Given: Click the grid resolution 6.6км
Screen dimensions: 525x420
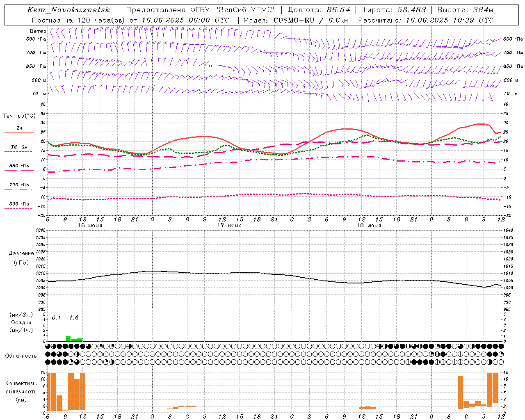Looking at the screenshot, I should (x=339, y=20).
